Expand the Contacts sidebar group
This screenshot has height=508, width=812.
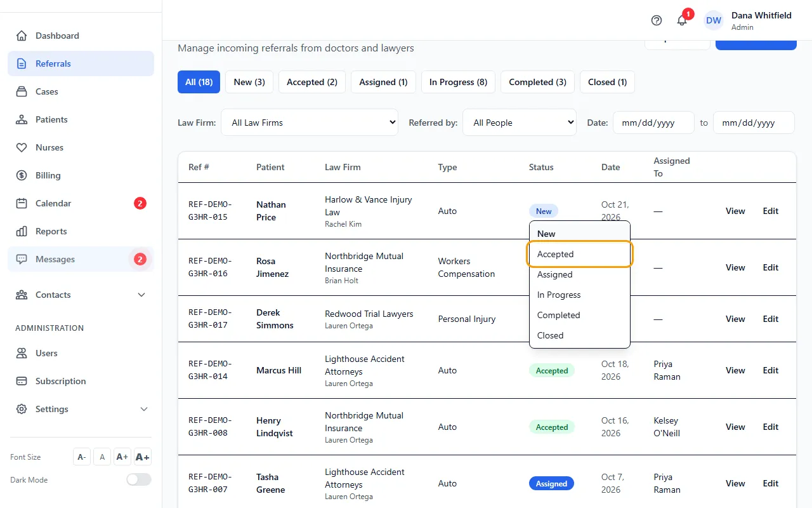click(x=81, y=295)
